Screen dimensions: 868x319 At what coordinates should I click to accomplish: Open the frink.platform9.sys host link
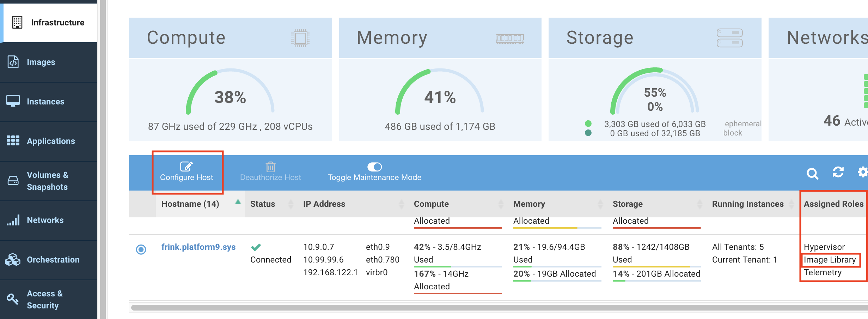point(198,247)
